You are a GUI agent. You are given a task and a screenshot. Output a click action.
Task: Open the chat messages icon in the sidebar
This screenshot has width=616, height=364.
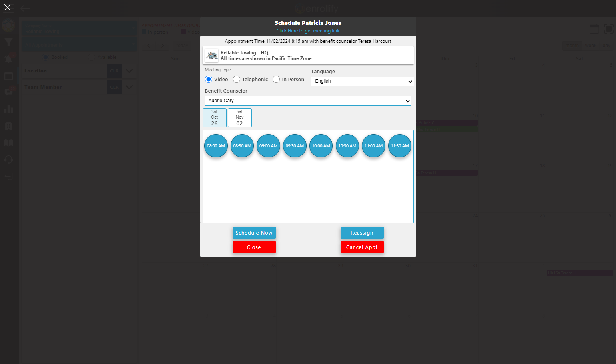8,92
